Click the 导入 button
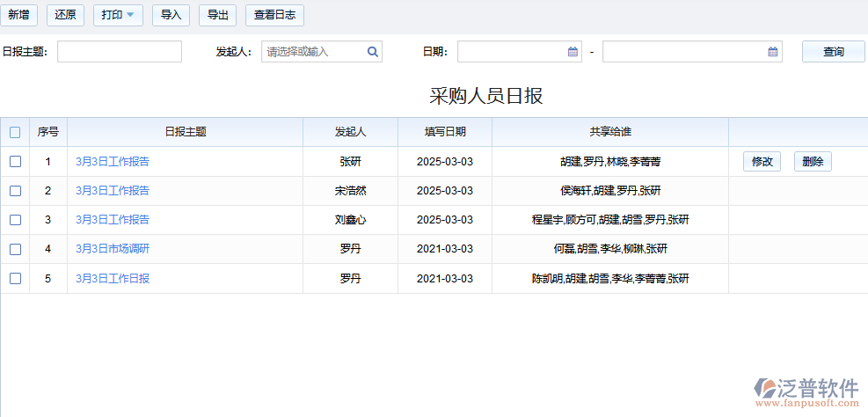 click(x=171, y=15)
